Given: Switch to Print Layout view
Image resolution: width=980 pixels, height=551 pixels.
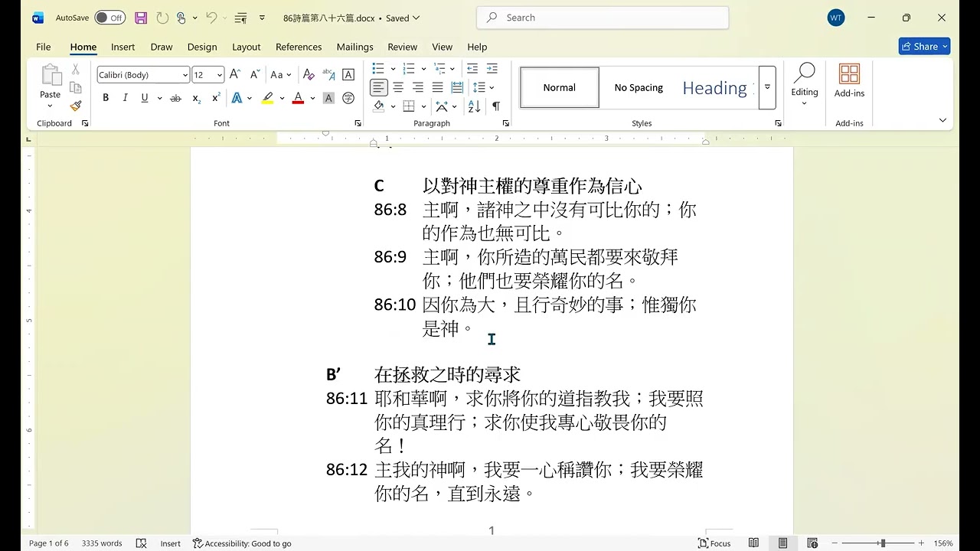Looking at the screenshot, I should 782,543.
